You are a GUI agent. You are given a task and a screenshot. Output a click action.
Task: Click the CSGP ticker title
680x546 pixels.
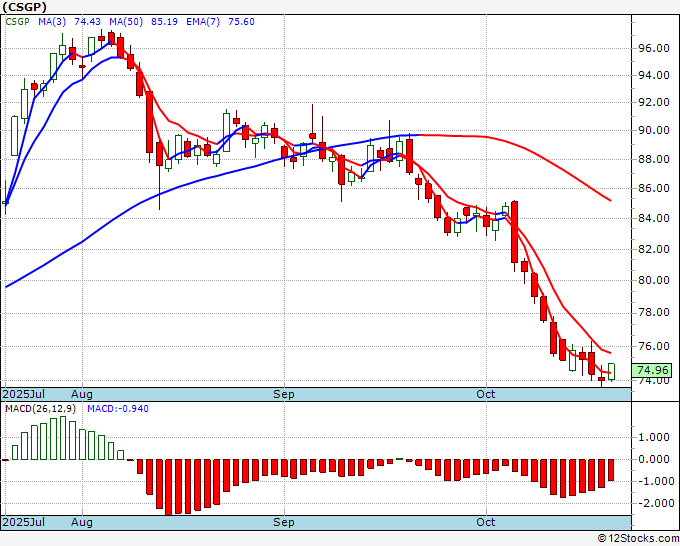point(24,7)
